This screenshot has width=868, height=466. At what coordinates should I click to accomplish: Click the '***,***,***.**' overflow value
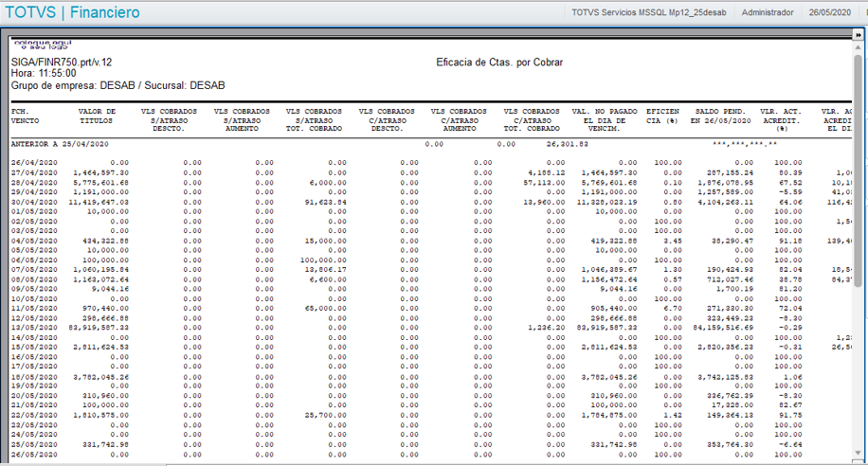point(745,144)
